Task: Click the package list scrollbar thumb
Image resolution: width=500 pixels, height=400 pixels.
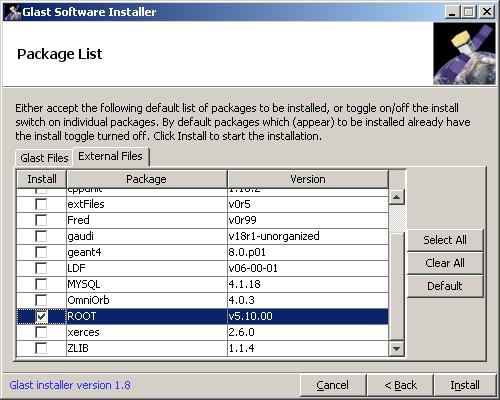Action: tap(397, 218)
